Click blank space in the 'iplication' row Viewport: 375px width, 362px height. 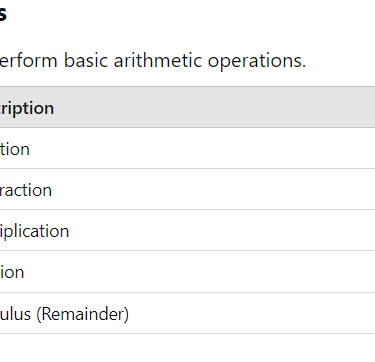tap(222, 230)
